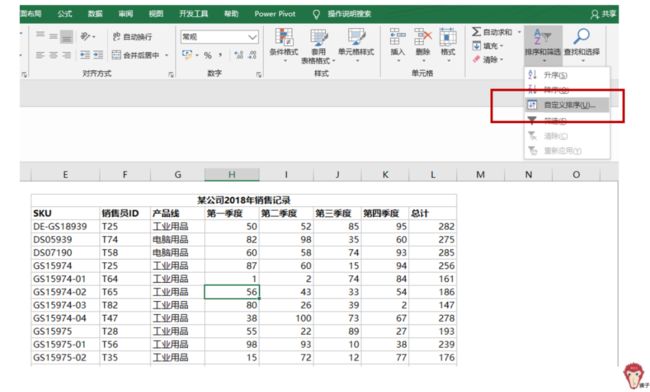650x392 pixels.
Task: Choose 重新应用(Y) menu entry
Action: coord(567,151)
